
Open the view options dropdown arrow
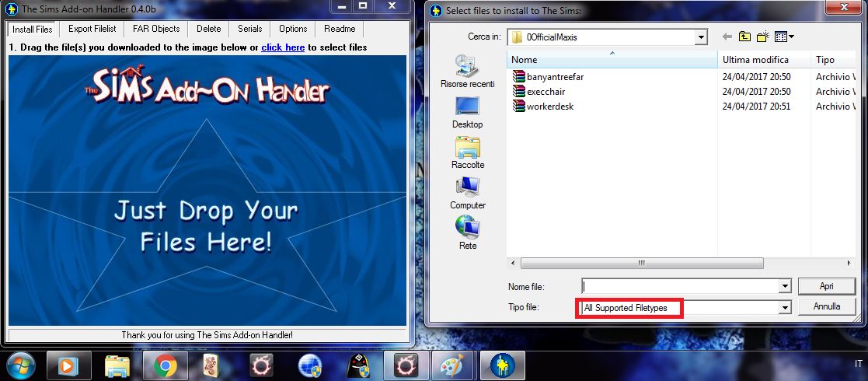(792, 37)
